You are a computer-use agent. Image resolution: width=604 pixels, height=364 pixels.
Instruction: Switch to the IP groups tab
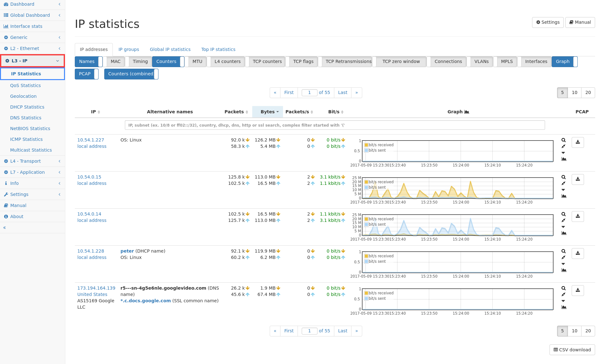(129, 49)
